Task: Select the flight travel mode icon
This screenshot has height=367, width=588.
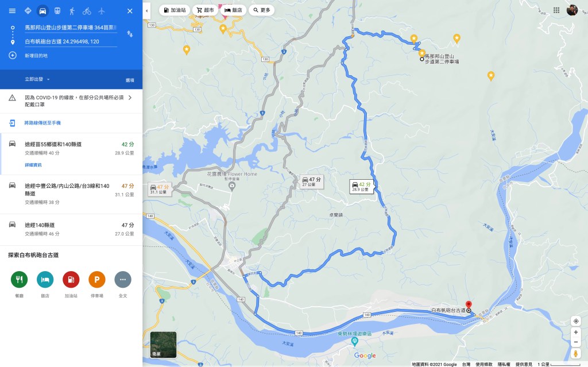Action: tap(101, 11)
